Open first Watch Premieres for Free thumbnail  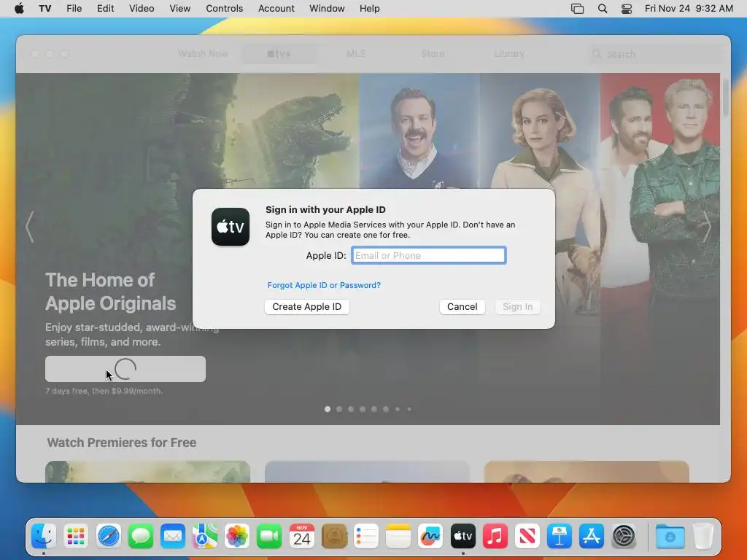[147, 472]
